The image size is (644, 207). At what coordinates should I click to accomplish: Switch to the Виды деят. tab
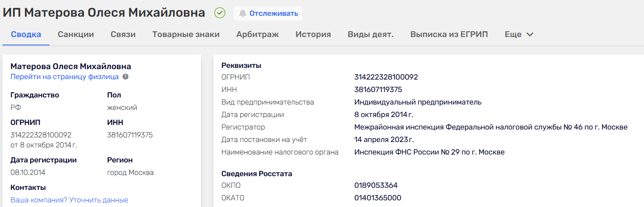pos(371,35)
